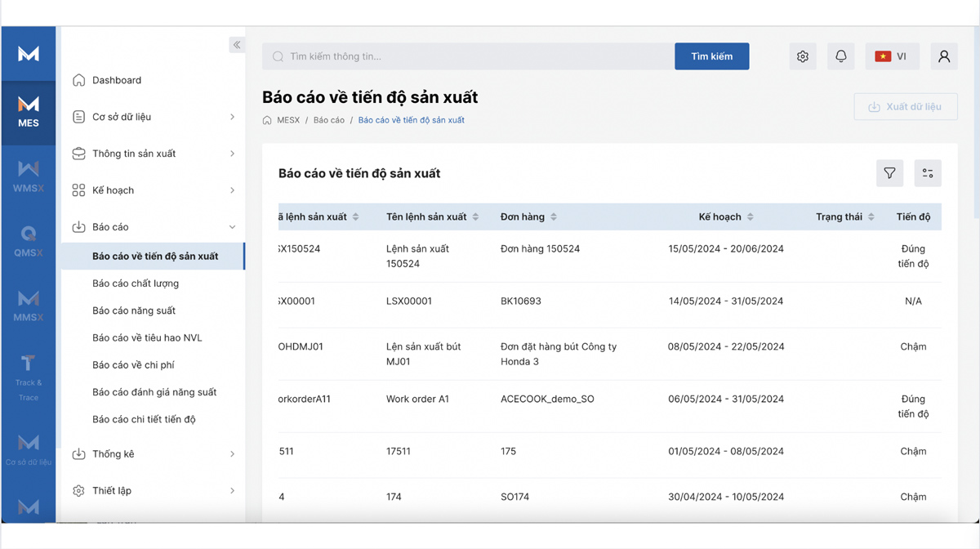Open Báo cáo chất lượng menu item

click(136, 283)
